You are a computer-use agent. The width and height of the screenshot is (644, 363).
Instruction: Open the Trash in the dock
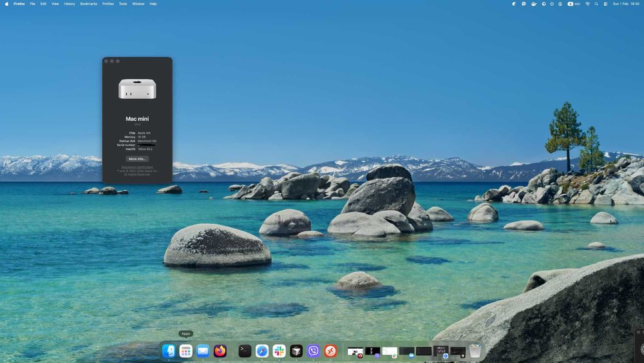click(475, 351)
